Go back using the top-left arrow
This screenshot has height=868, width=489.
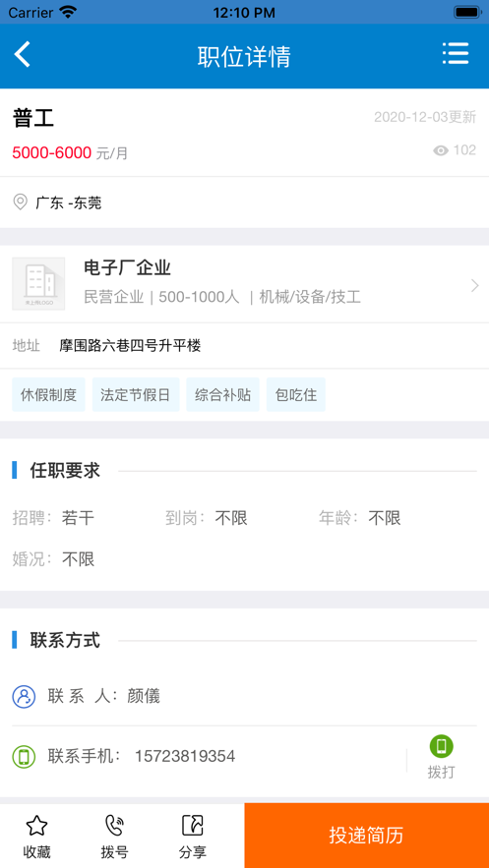point(23,55)
